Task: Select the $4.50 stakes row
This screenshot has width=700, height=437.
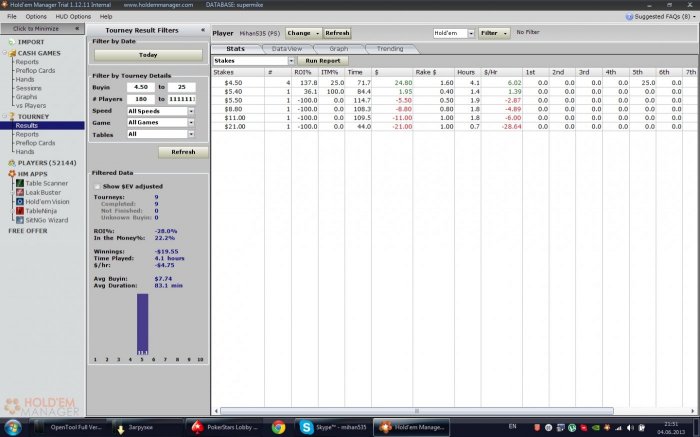Action: point(453,83)
